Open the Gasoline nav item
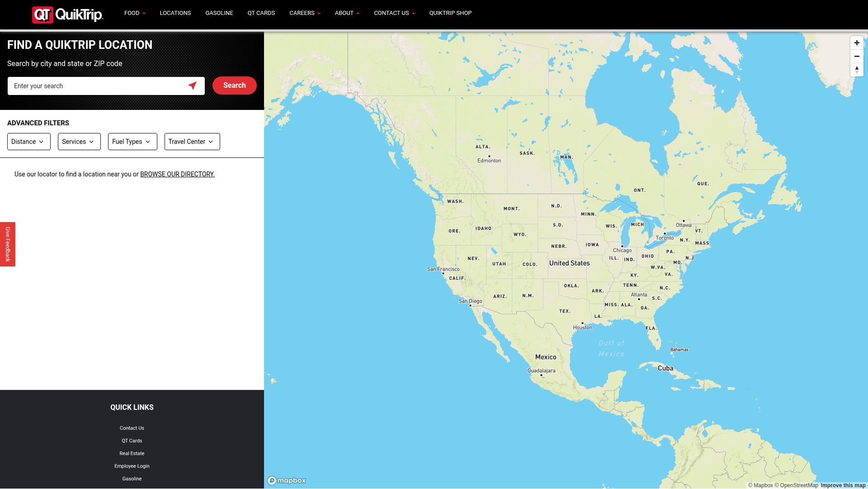 tap(219, 13)
